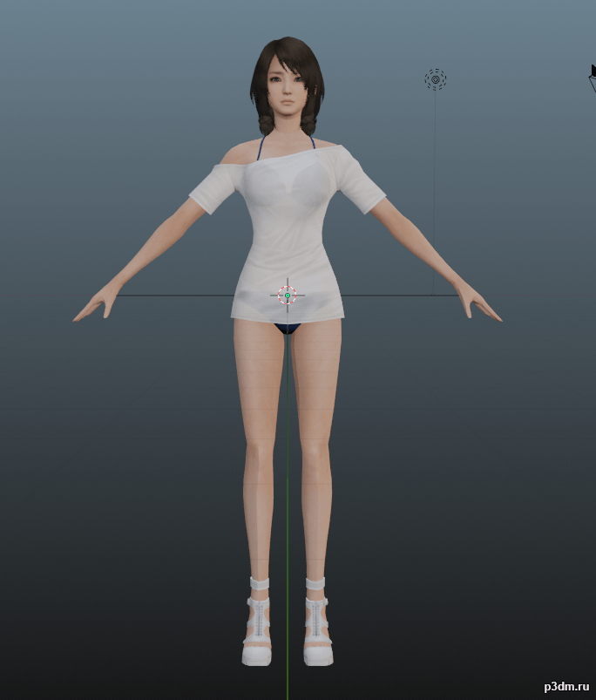
Task: Click the 3D cursor at model's hips
Action: tap(287, 296)
